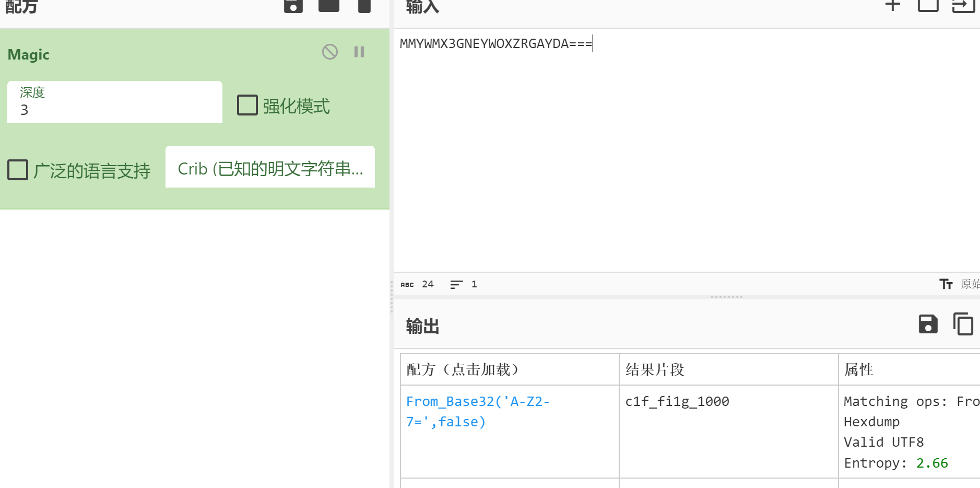Save the recipe with disk icon
Viewport: 980px width, 488px height.
point(293,5)
